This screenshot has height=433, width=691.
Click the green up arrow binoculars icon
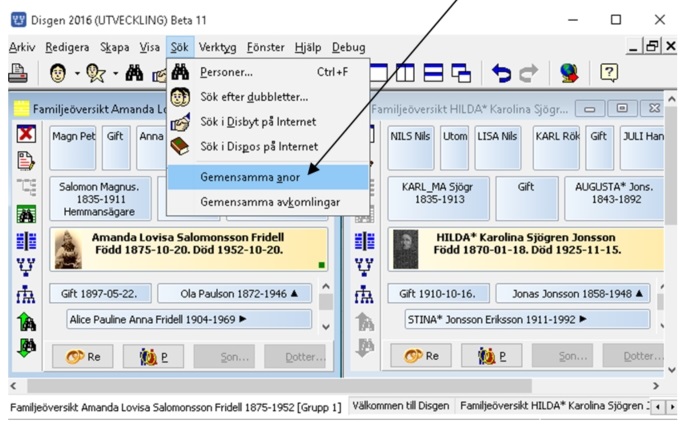point(26,322)
